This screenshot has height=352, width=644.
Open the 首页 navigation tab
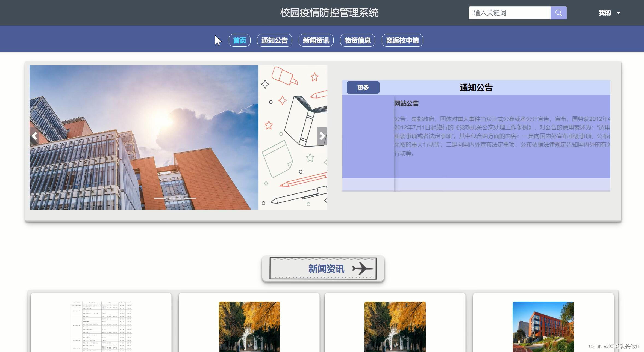click(239, 40)
